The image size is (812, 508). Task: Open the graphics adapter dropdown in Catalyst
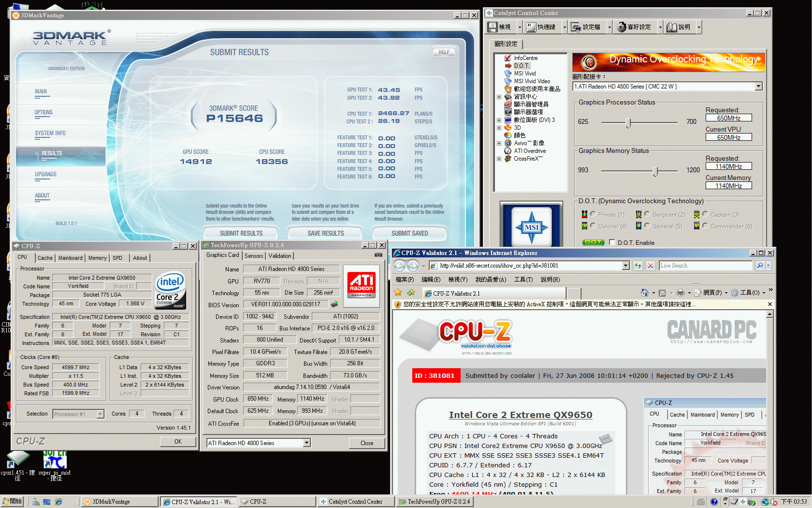pyautogui.click(x=758, y=87)
